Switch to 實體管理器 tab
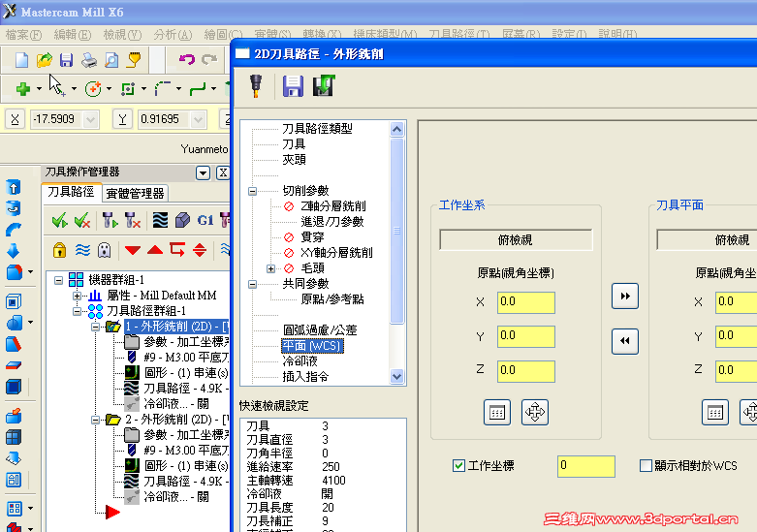757x532 pixels. tap(135, 194)
